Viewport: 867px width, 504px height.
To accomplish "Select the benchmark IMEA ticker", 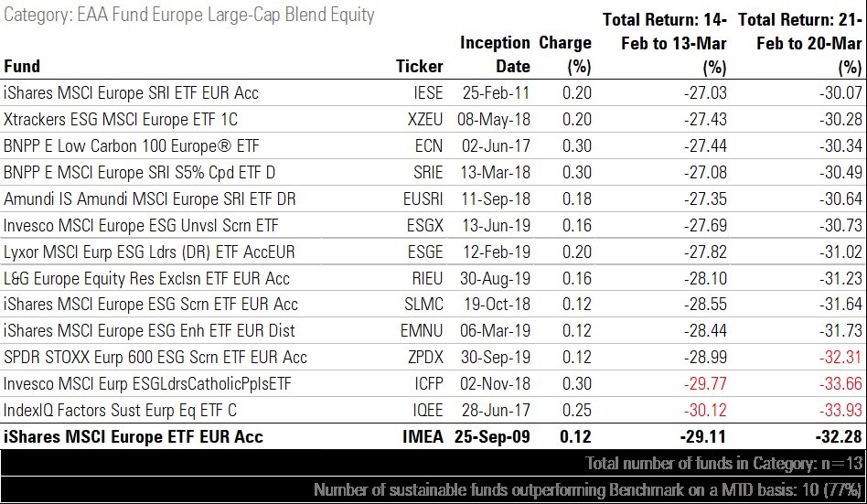I will pyautogui.click(x=423, y=437).
